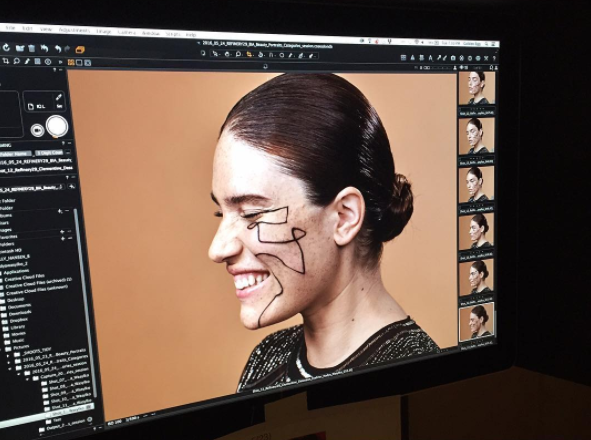Viewport: 591px width, 440px height.
Task: Select first thumbnail in browser strip
Action: pyautogui.click(x=476, y=88)
